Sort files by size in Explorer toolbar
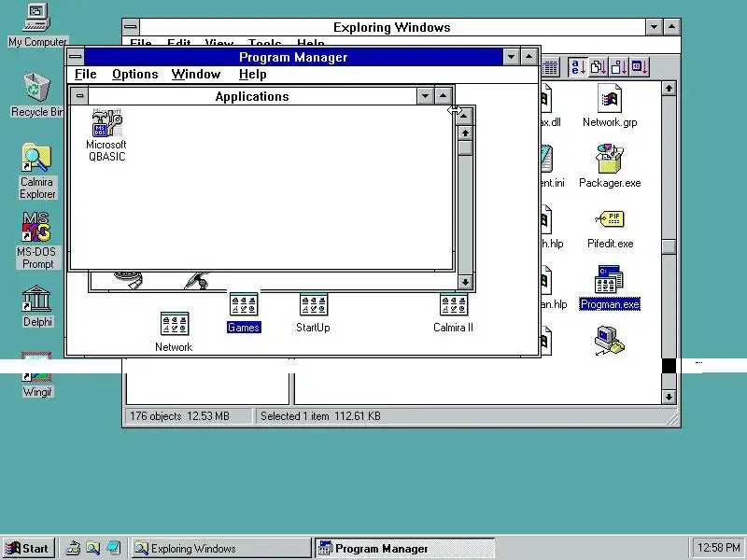Viewport: 747px width, 560px height. click(x=619, y=67)
